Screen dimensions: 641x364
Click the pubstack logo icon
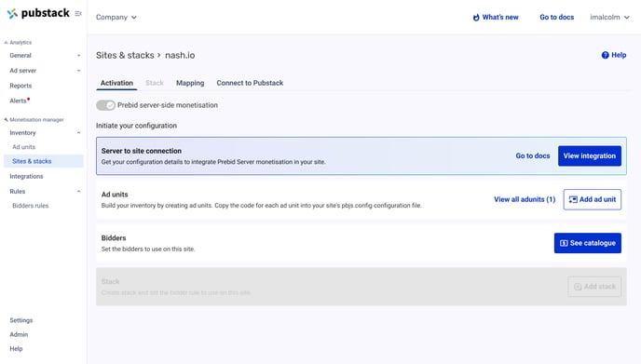[x=13, y=13]
